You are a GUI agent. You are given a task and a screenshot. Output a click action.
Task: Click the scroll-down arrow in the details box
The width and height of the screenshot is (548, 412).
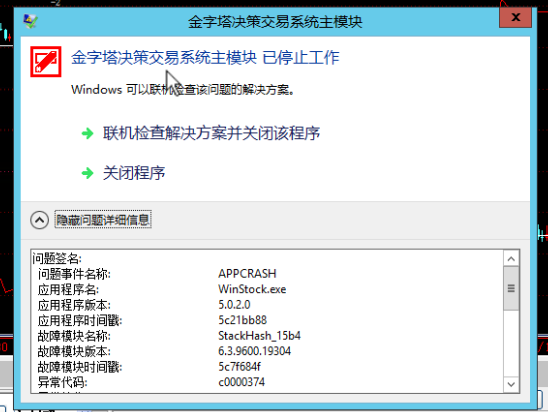pyautogui.click(x=511, y=384)
